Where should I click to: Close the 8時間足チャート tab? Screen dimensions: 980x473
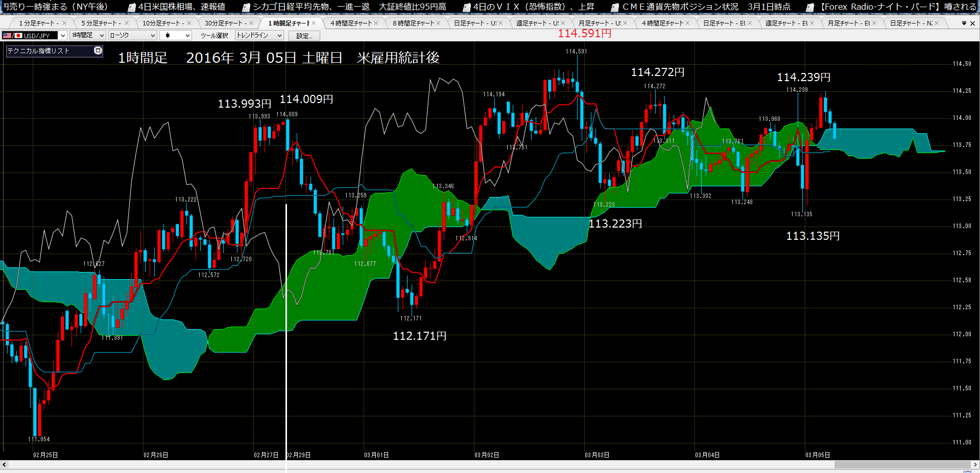click(438, 23)
